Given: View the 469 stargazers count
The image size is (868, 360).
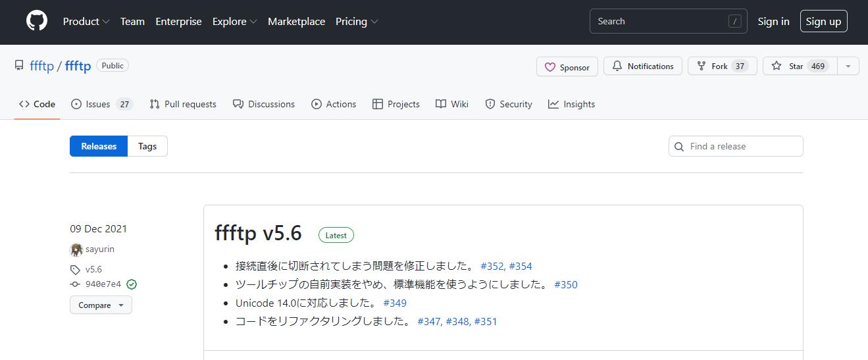Looking at the screenshot, I should (817, 66).
